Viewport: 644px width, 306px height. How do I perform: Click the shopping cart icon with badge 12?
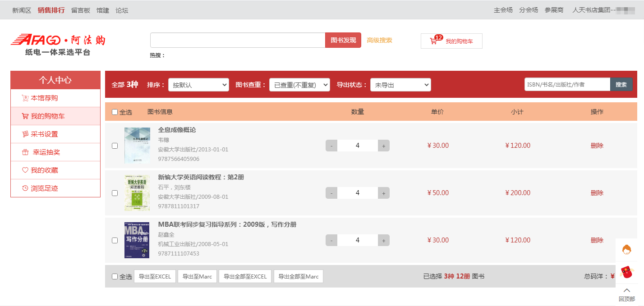click(x=434, y=41)
